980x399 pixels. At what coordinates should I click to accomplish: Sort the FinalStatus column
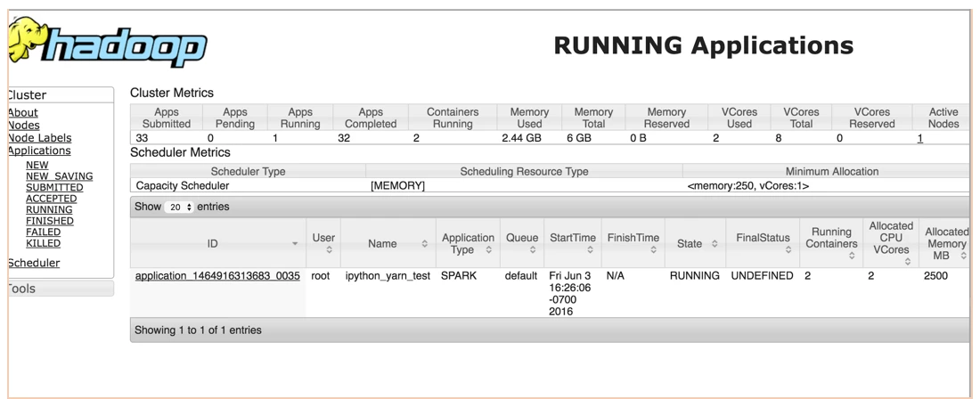tap(788, 250)
